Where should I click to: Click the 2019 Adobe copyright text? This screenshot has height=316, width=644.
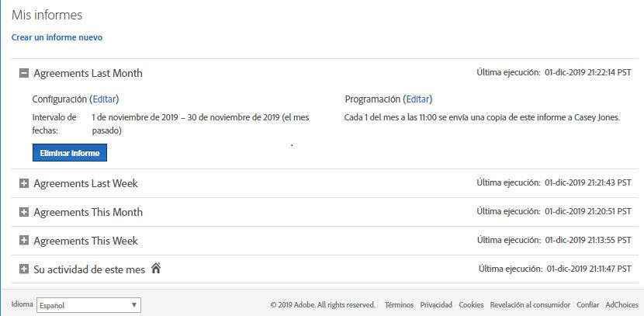click(x=323, y=305)
